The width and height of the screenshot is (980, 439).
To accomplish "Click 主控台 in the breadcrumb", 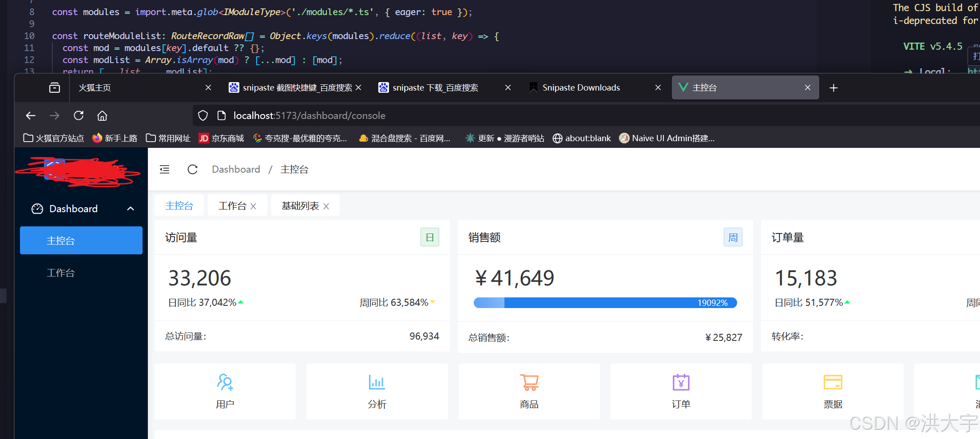I will (x=294, y=169).
